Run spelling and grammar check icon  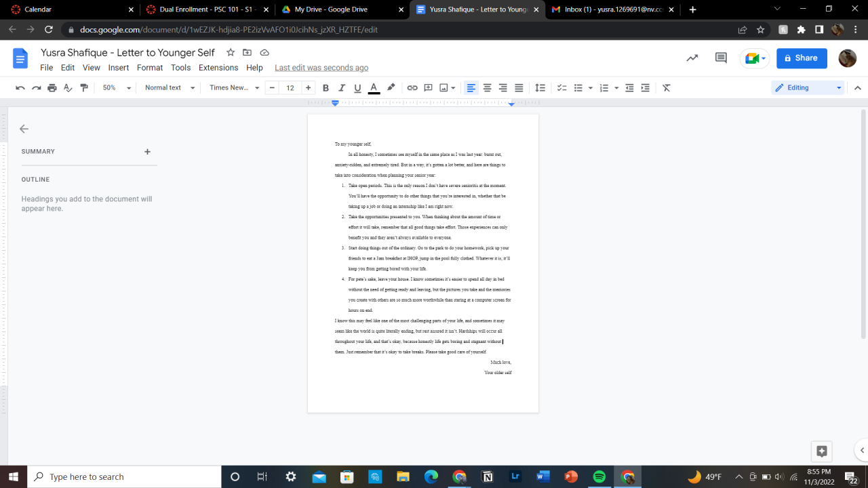68,87
